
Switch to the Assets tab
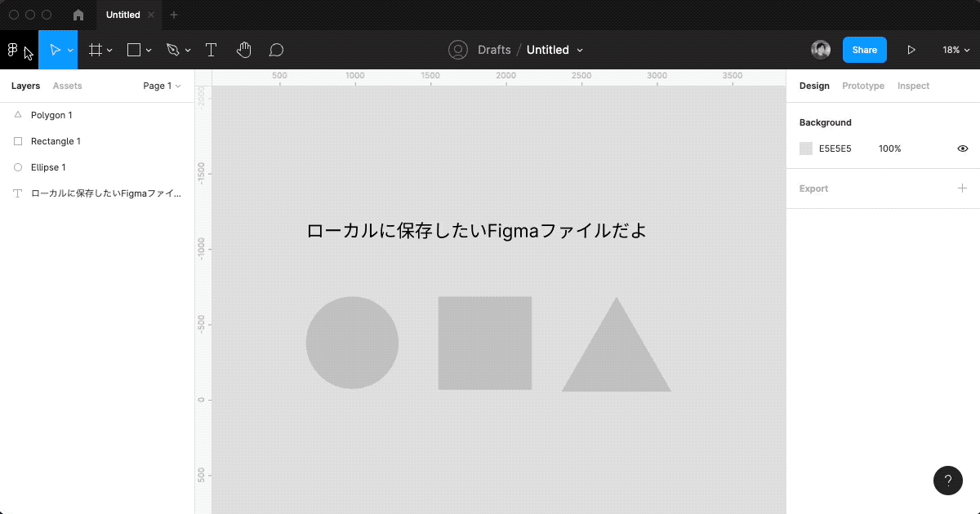67,86
